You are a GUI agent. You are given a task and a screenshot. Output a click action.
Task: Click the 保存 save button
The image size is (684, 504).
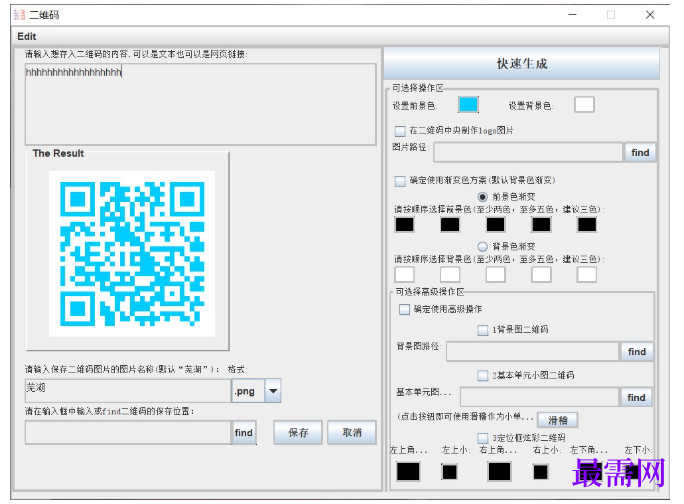pos(298,432)
